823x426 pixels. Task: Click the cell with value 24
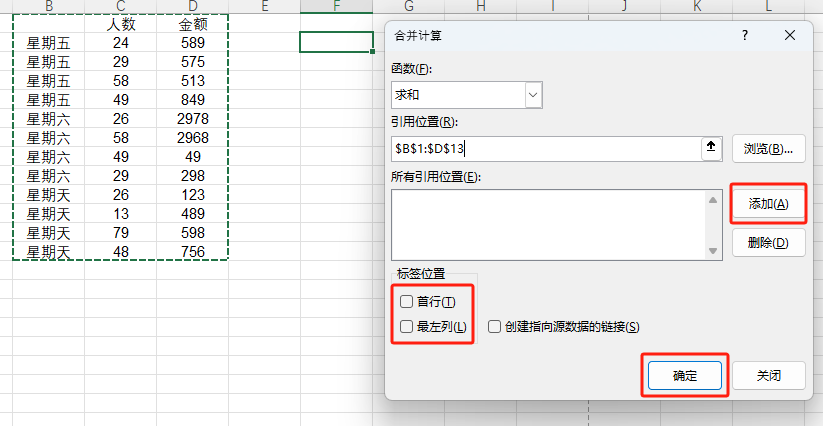point(121,42)
